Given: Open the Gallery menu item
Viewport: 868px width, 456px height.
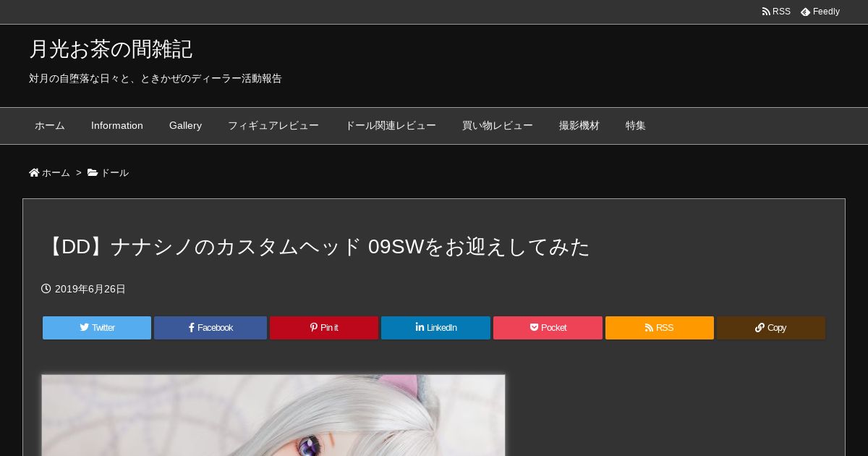Looking at the screenshot, I should click(185, 126).
